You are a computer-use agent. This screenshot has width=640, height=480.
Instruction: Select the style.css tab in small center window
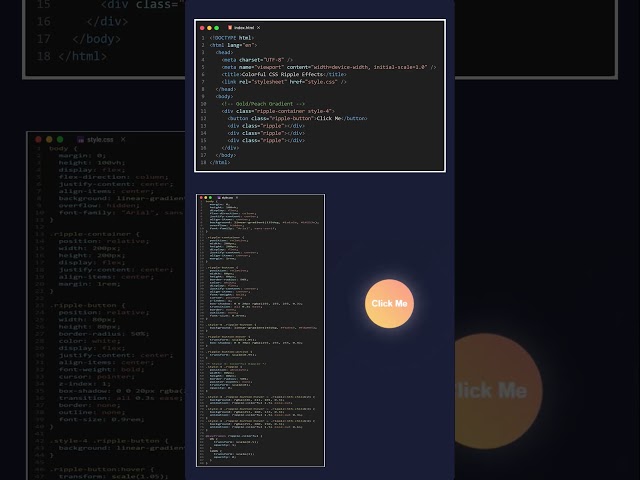coord(227,198)
